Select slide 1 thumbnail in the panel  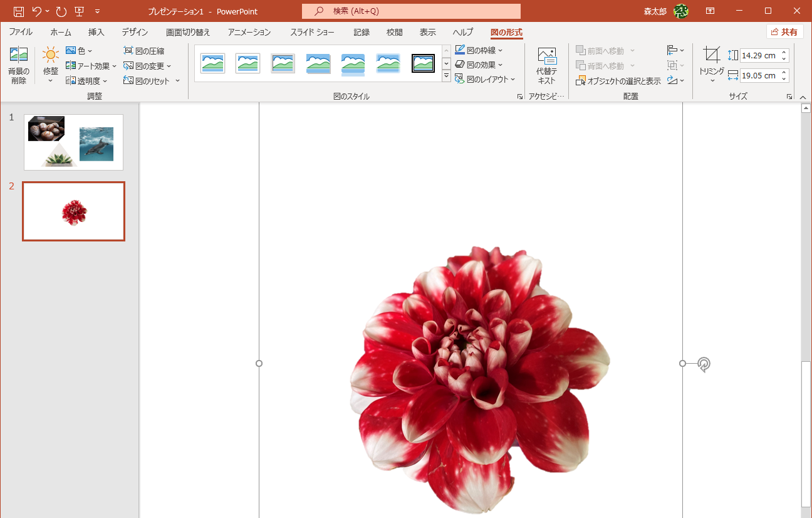click(73, 142)
